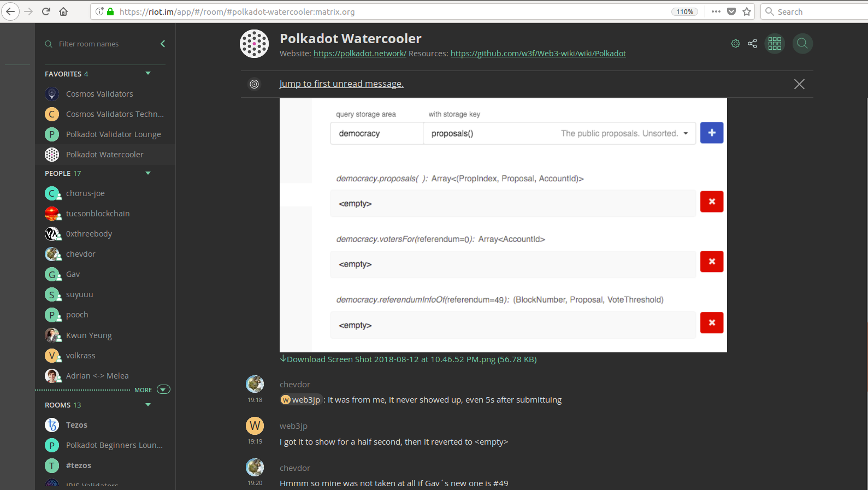The image size is (868, 490).
Task: Click the web3jp sender name
Action: pyautogui.click(x=293, y=426)
